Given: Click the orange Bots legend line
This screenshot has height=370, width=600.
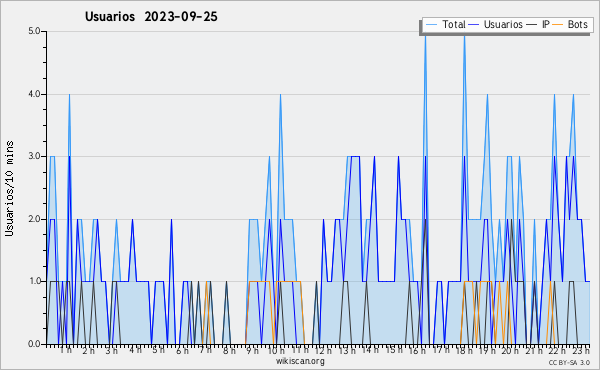Looking at the screenshot, I should pyautogui.click(x=558, y=25).
